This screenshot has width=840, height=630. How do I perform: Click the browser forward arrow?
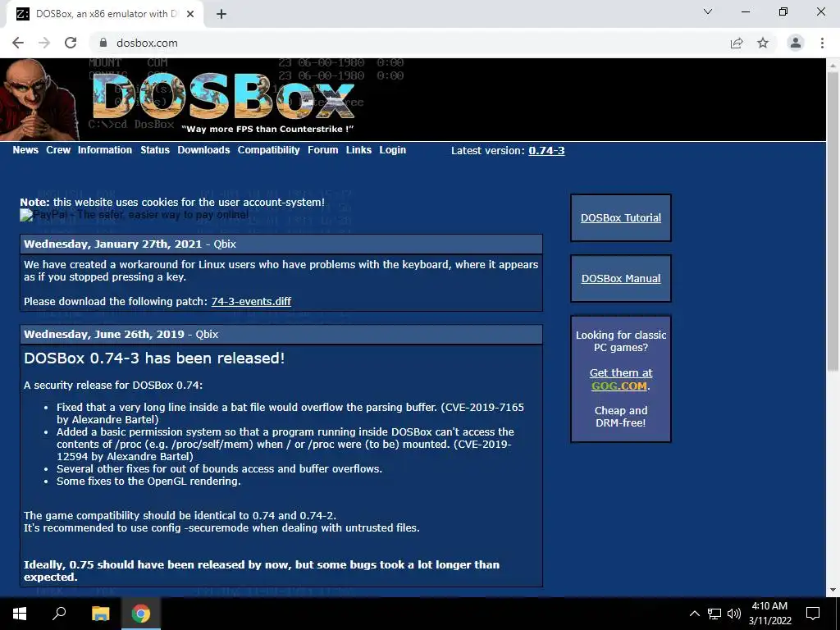click(x=44, y=43)
